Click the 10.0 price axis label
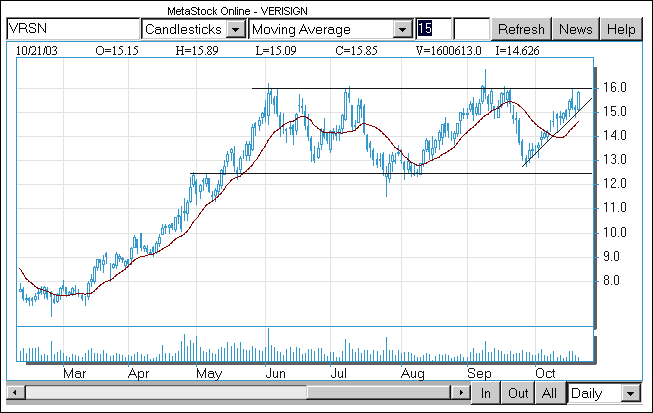This screenshot has height=413, width=653. point(615,232)
